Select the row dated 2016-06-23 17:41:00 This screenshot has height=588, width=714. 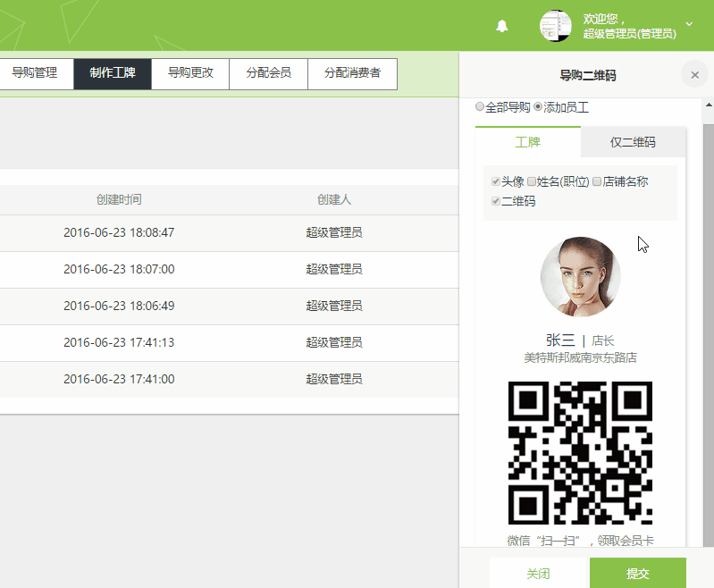point(230,380)
